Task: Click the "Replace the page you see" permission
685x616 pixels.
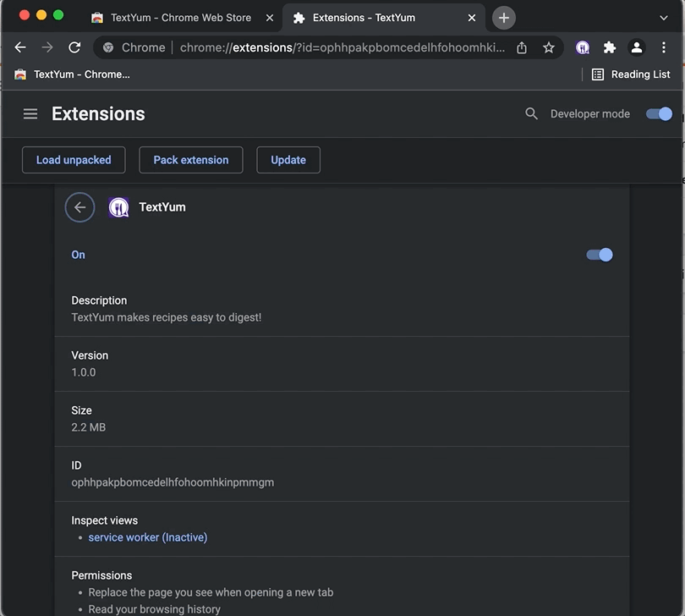Action: 211,592
